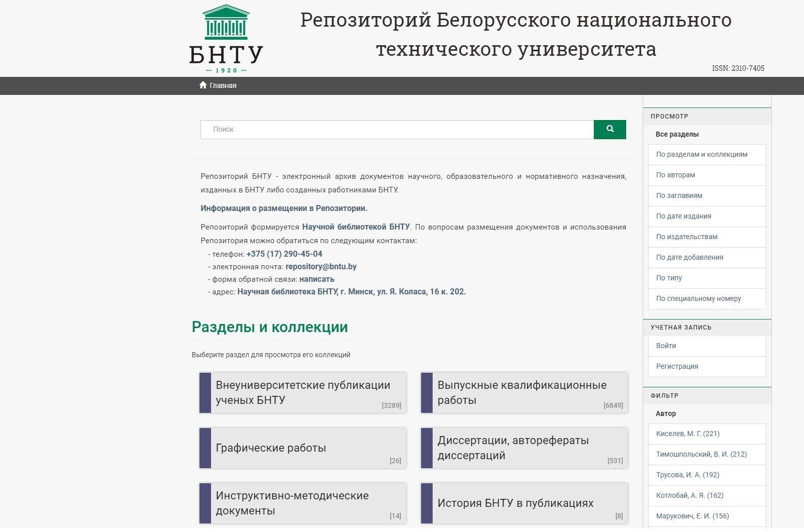Browse По специальному номеру
Screen dimensions: 804x532
coord(707,298)
